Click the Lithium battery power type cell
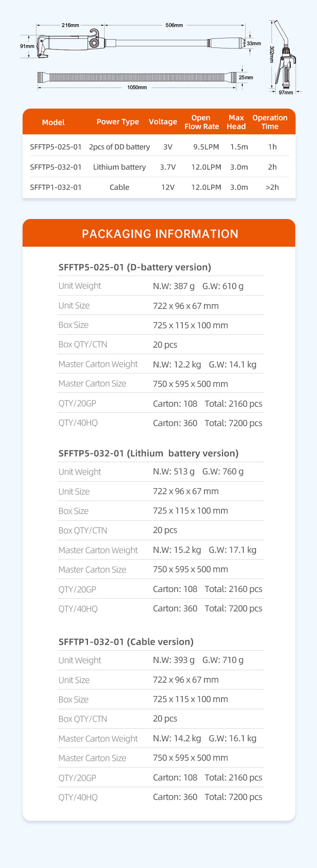Screen dimensions: 317x868 pyautogui.click(x=119, y=167)
